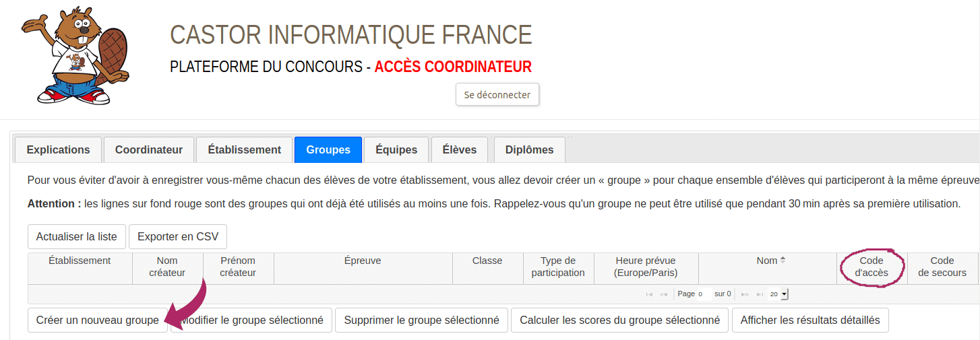Click the page number input field
980x340 pixels.
(704, 294)
